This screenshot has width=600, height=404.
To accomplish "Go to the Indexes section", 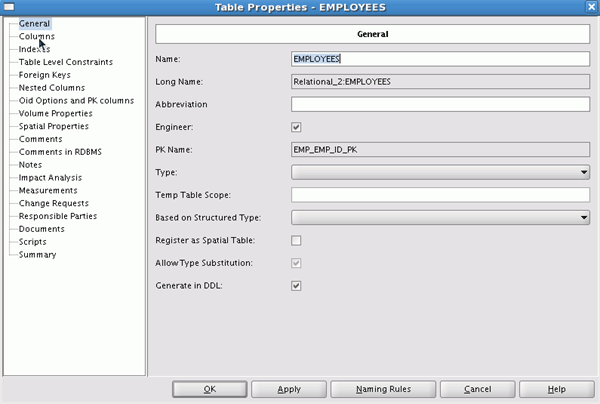I will pos(34,49).
